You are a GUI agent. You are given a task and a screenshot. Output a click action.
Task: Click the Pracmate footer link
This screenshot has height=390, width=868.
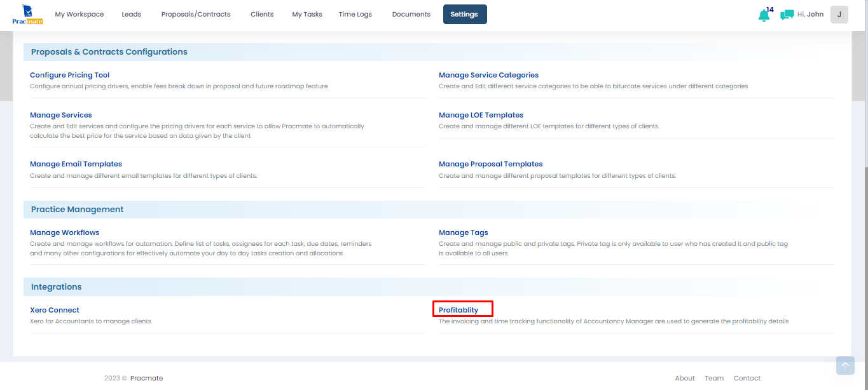146,378
